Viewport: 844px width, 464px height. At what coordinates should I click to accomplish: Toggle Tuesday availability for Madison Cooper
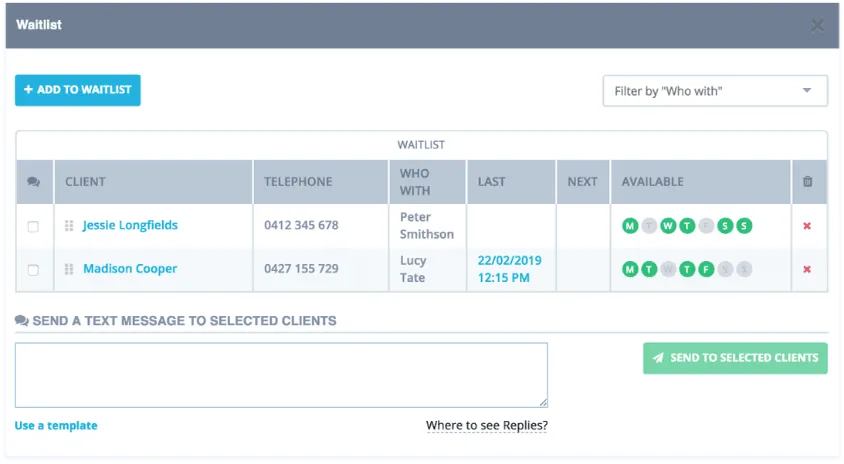pyautogui.click(x=649, y=269)
